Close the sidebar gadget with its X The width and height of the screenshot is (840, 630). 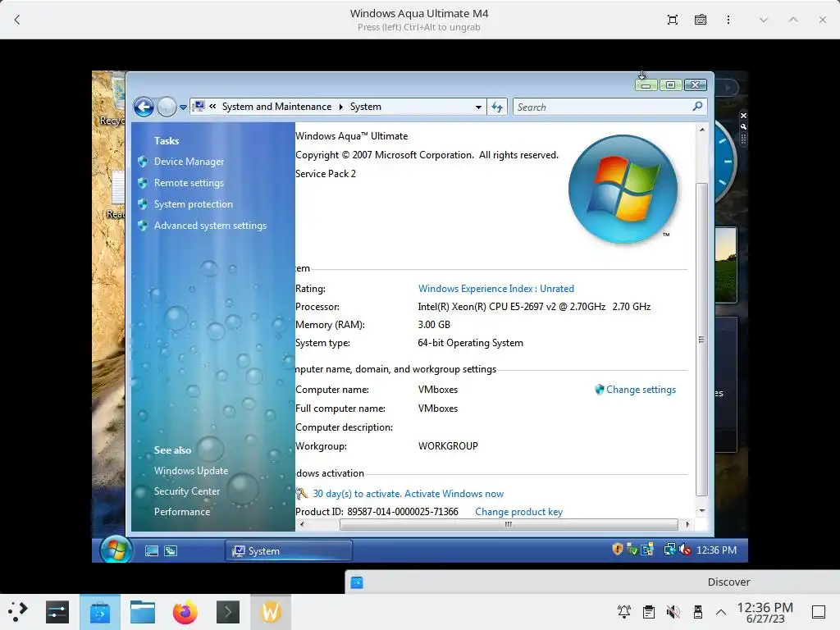tap(743, 116)
